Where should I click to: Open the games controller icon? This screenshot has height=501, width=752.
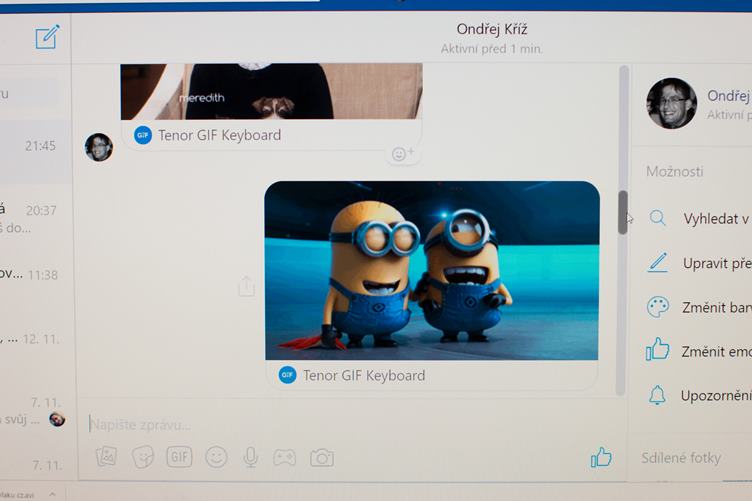pos(284,458)
